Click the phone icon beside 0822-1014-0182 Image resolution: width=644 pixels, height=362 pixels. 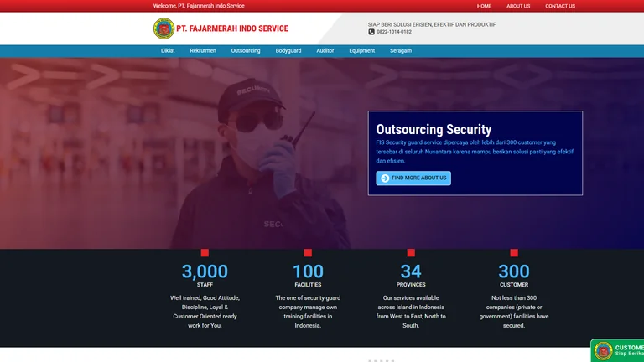[x=371, y=32]
